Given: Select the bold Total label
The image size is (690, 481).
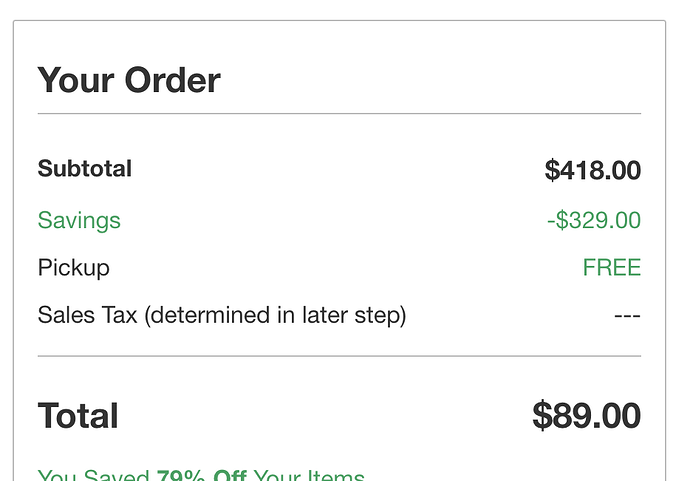Looking at the screenshot, I should click(x=78, y=415).
